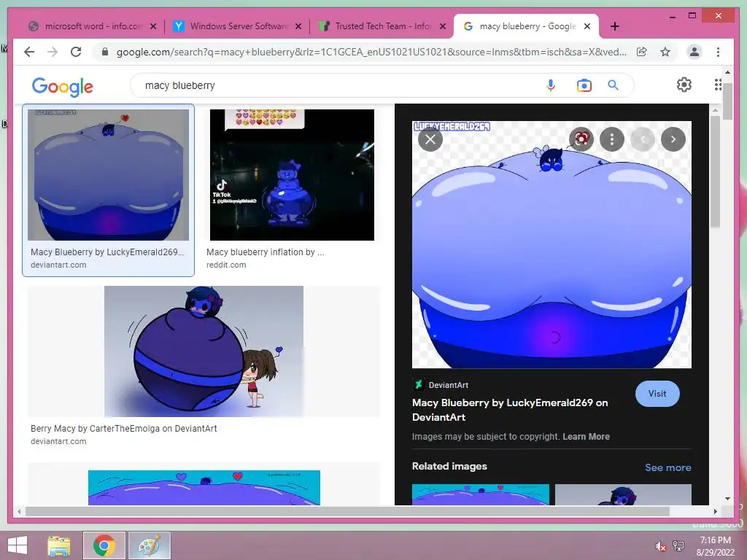Click the horizontal scrollbar at the bottom

348,511
